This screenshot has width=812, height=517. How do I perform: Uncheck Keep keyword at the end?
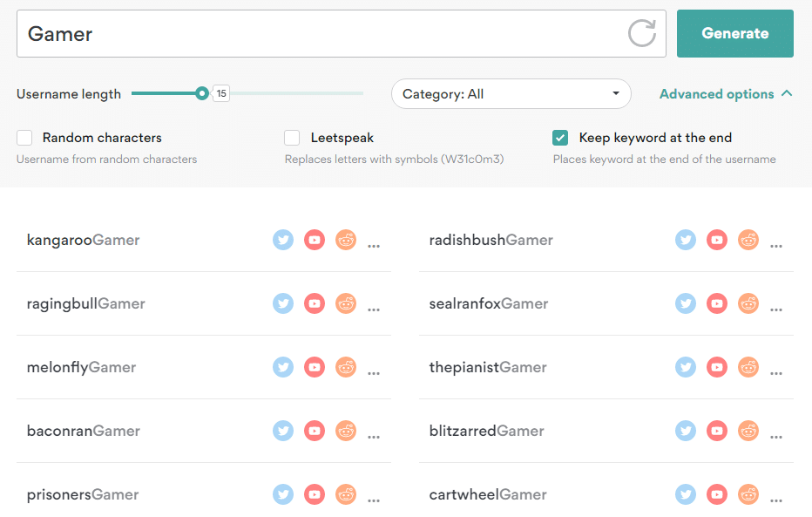point(560,138)
